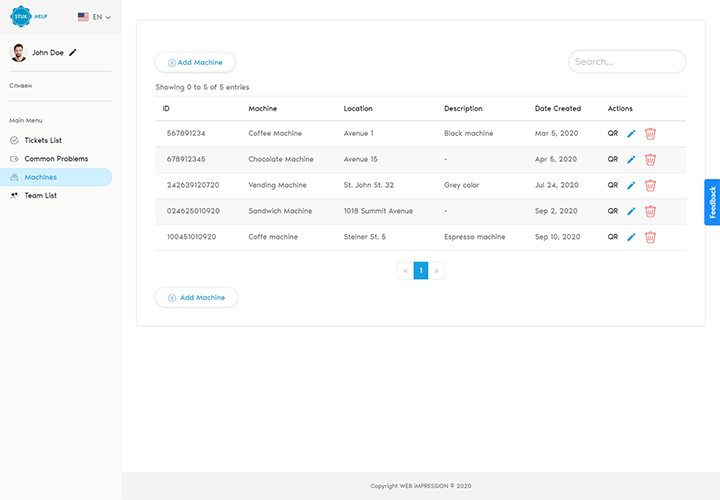
Task: Click ID 678912345 cell
Action: pos(186,159)
